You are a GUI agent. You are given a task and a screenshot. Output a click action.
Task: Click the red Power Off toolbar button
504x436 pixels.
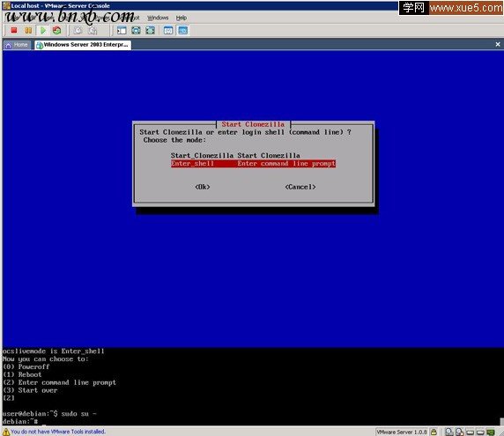[x=14, y=30]
